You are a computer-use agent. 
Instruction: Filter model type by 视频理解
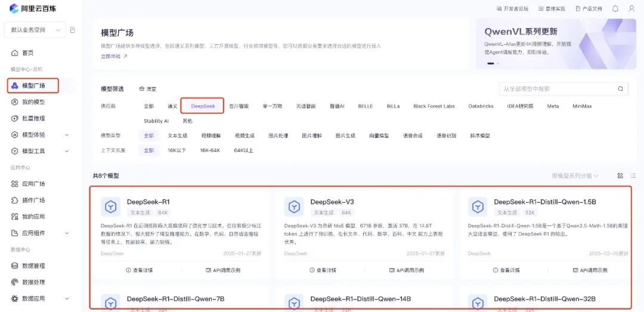point(211,135)
